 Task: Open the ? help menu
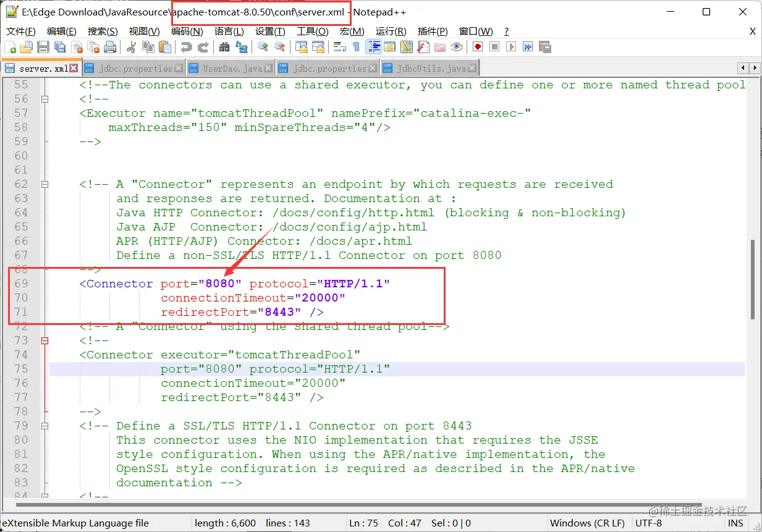point(507,32)
